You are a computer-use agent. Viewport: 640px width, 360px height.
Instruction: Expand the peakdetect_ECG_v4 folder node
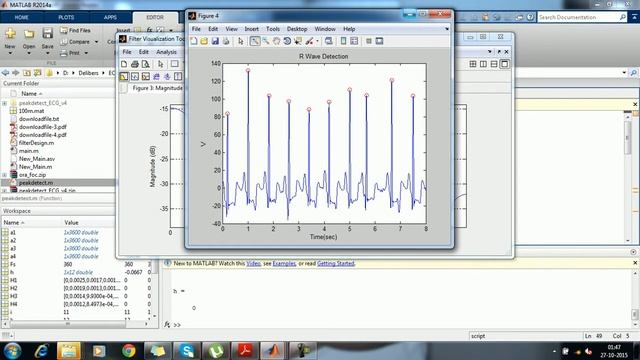pyautogui.click(x=4, y=103)
